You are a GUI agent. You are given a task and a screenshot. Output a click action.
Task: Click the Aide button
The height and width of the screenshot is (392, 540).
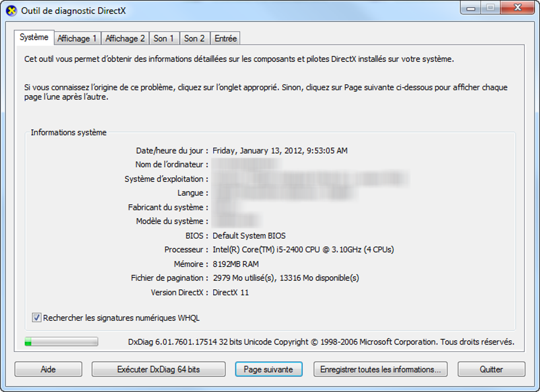48,369
